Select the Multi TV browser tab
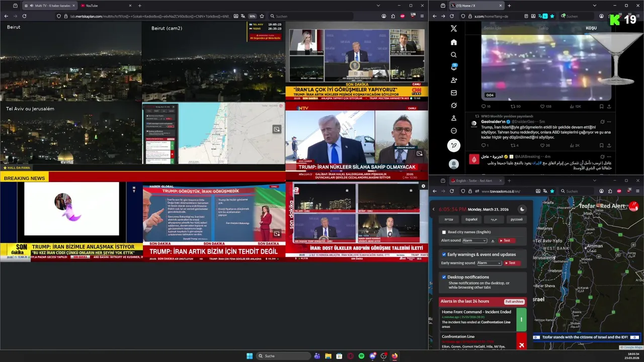 [x=49, y=6]
